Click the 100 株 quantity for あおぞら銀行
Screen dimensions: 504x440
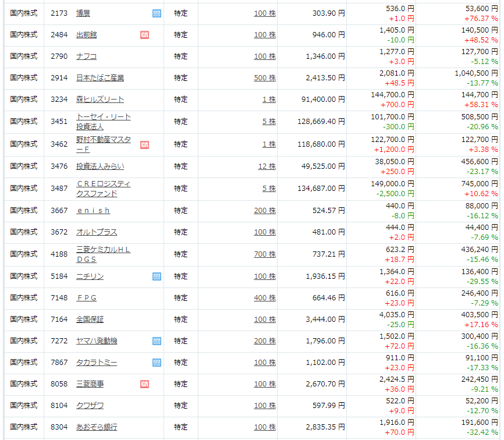click(265, 427)
